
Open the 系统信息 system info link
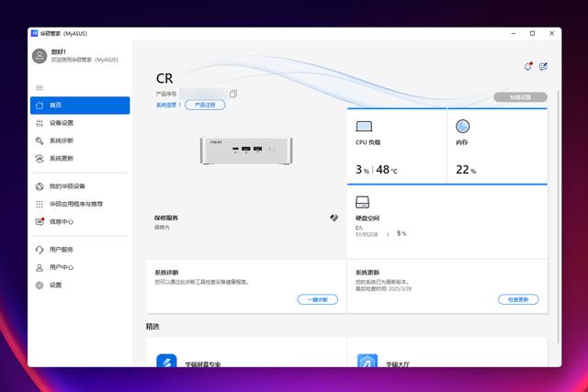click(x=166, y=105)
